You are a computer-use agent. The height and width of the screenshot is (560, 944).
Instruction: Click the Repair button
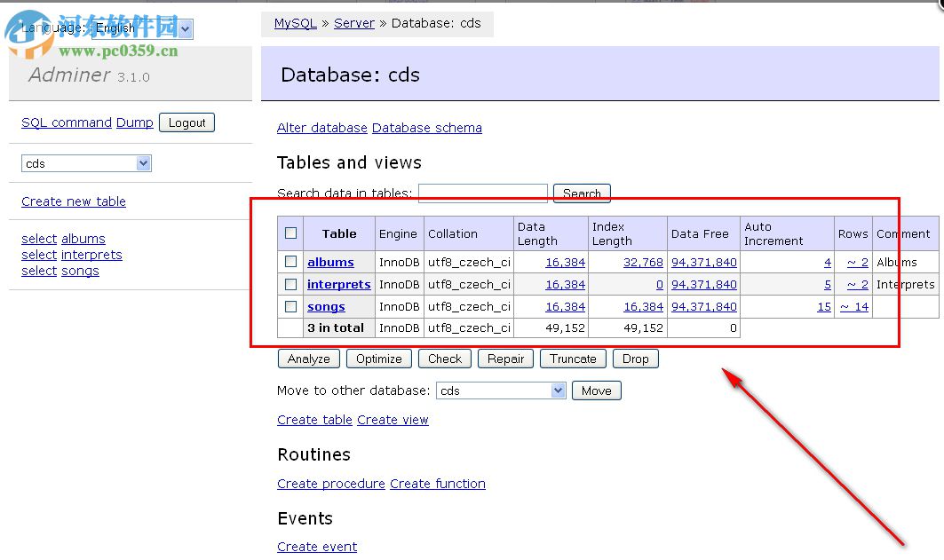coord(505,359)
